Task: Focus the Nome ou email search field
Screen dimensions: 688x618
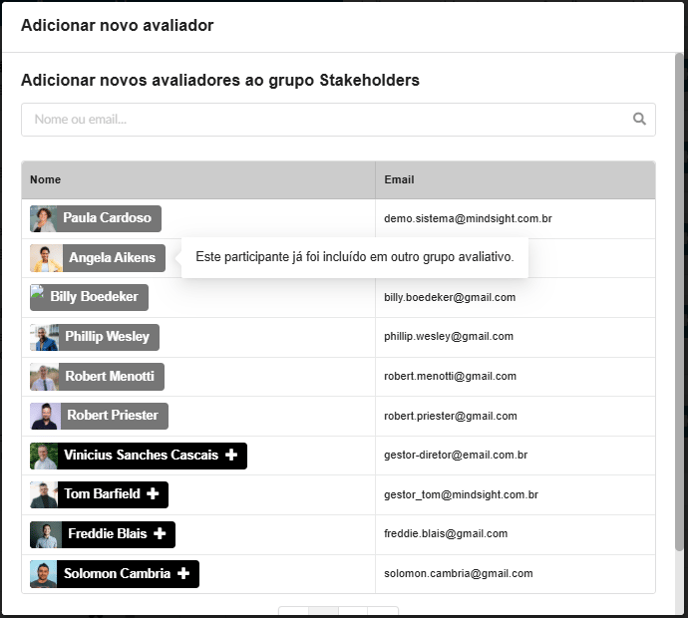Action: click(338, 119)
